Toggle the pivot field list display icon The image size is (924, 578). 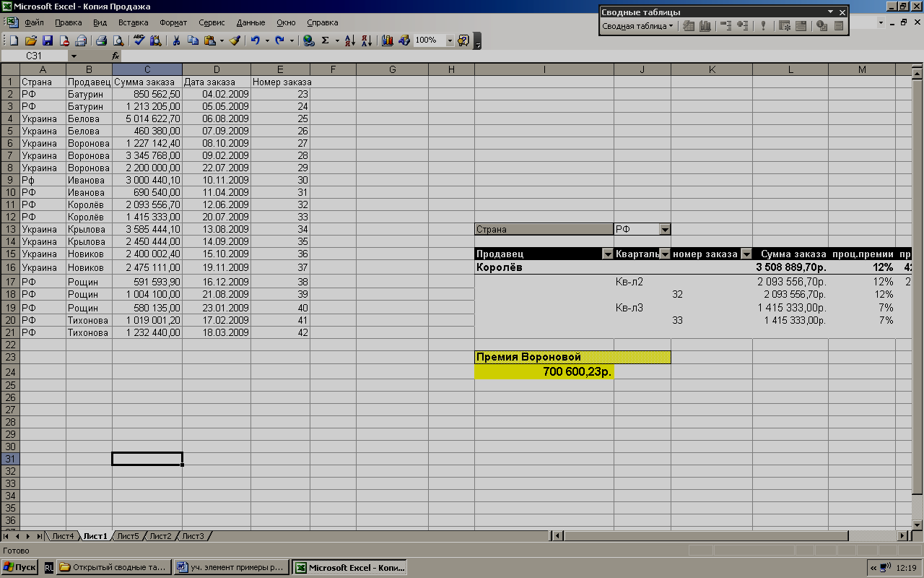(838, 26)
